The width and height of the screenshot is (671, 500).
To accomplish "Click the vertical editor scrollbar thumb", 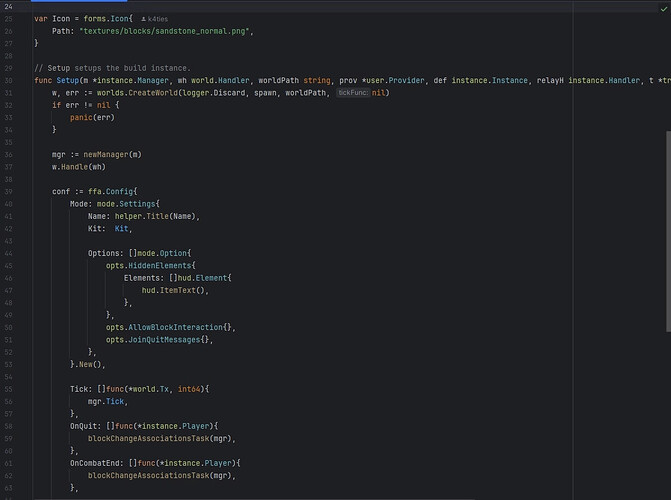I will tap(668, 231).
